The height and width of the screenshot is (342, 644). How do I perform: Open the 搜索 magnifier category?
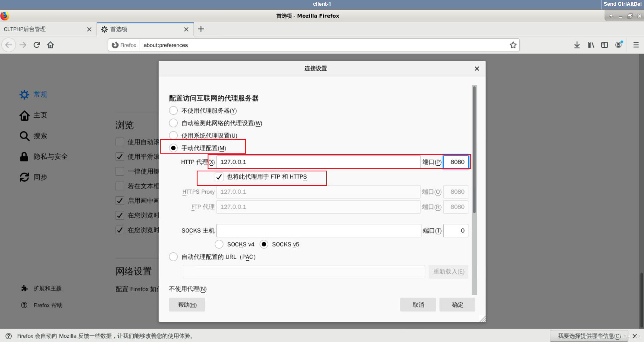[x=33, y=136]
